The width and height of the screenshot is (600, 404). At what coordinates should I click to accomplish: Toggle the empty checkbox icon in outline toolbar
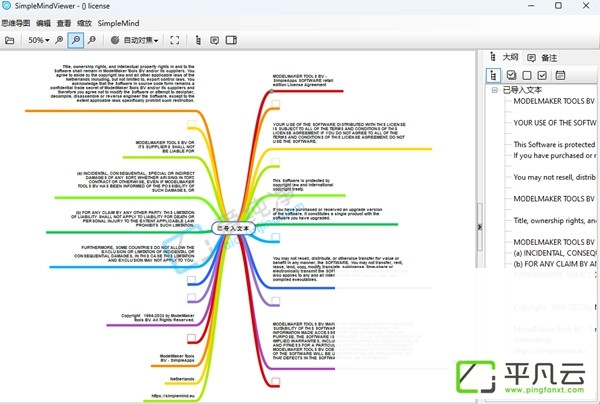pyautogui.click(x=527, y=75)
